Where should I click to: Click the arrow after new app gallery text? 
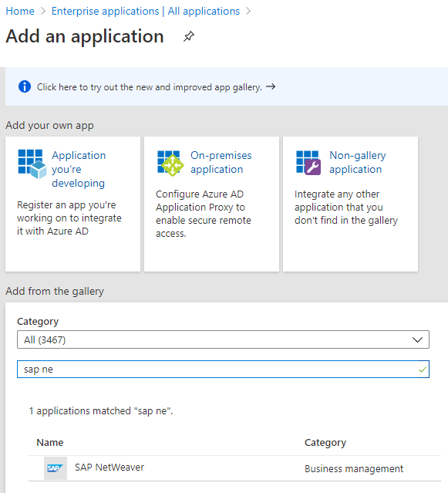[x=271, y=86]
